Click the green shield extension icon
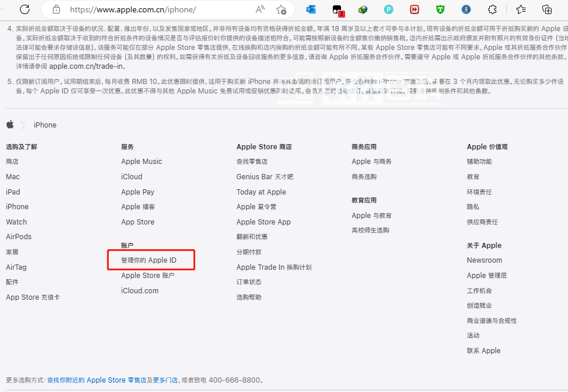 click(440, 9)
